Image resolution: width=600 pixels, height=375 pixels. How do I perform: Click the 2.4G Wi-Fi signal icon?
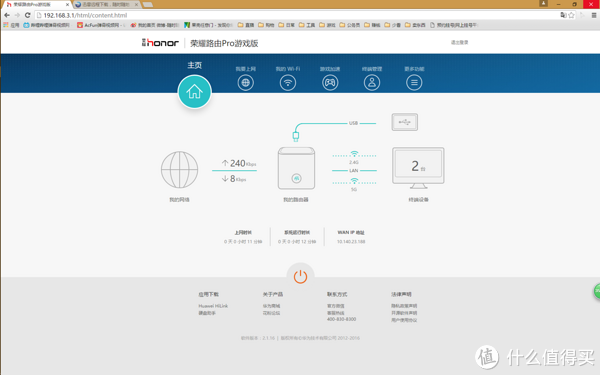point(354,154)
